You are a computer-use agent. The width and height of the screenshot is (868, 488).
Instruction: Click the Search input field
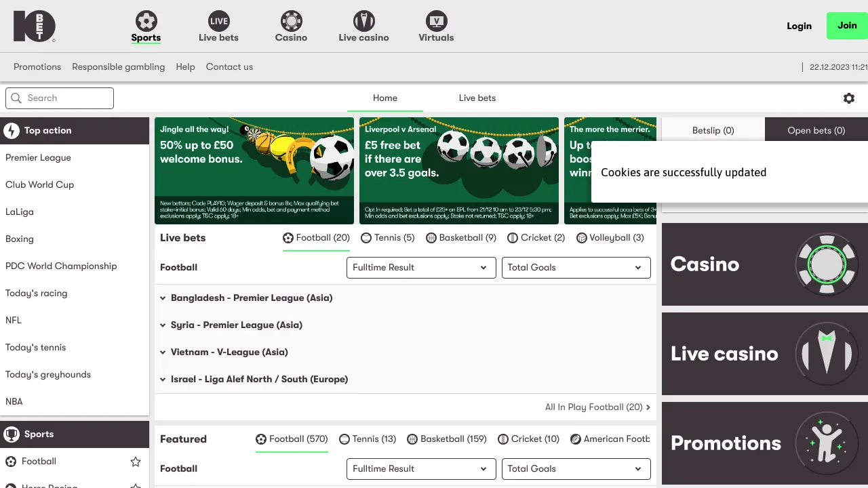pos(59,98)
